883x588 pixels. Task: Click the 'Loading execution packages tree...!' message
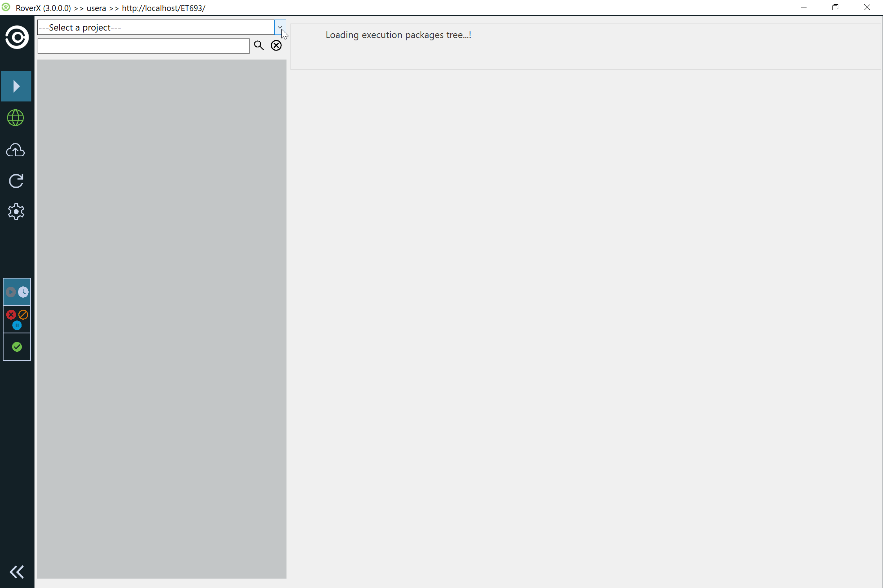398,35
